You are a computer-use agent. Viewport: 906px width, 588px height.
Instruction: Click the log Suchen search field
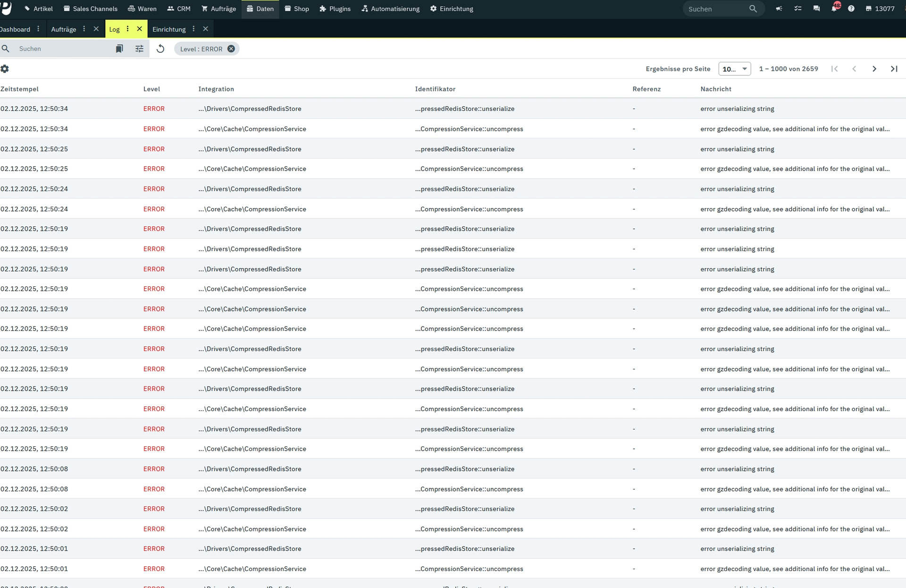[61, 49]
